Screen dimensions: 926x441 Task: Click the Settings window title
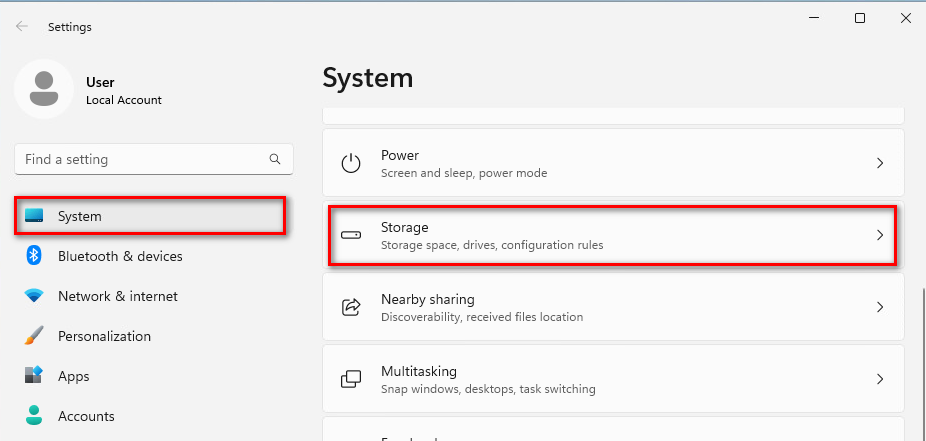[x=70, y=27]
